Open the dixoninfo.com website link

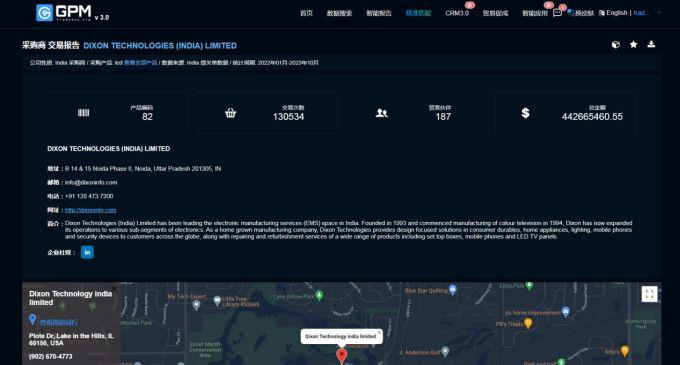[91, 210]
